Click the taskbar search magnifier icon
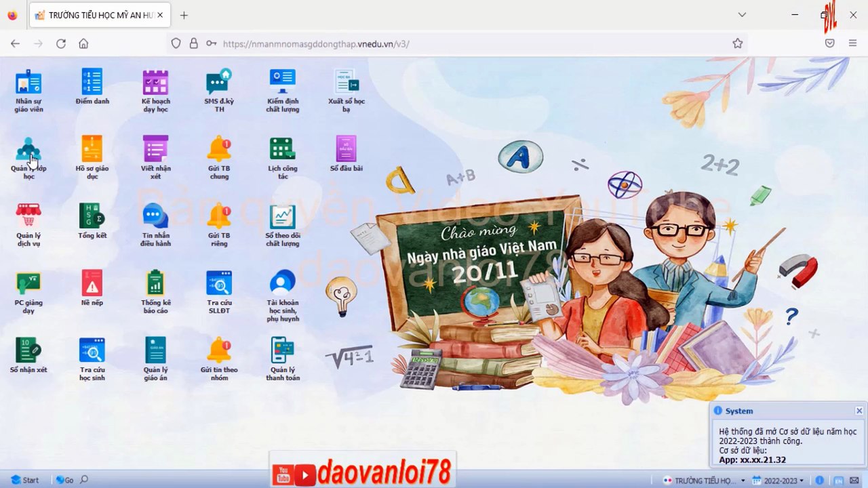 (84, 480)
